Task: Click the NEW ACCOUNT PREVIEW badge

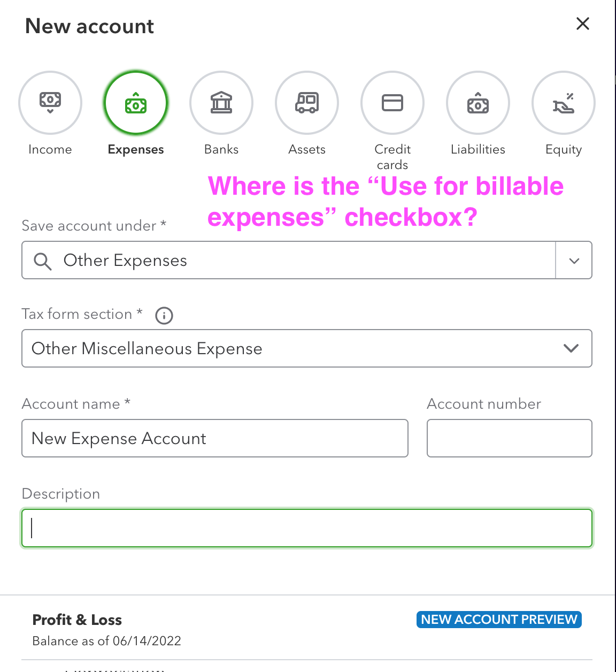Action: tap(498, 619)
